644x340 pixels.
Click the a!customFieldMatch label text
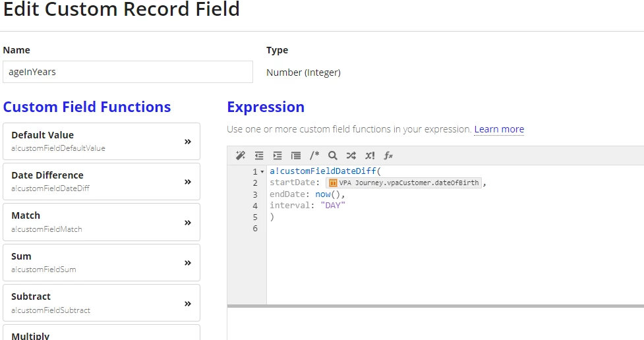[x=46, y=229]
